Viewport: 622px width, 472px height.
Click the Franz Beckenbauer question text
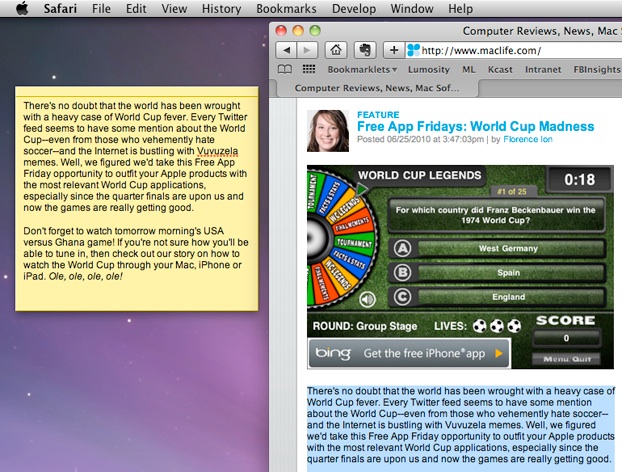click(495, 215)
